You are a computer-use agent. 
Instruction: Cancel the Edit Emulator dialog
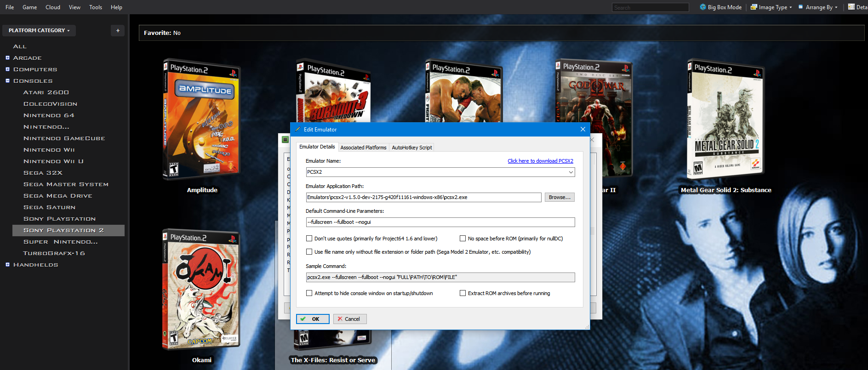(x=350, y=319)
